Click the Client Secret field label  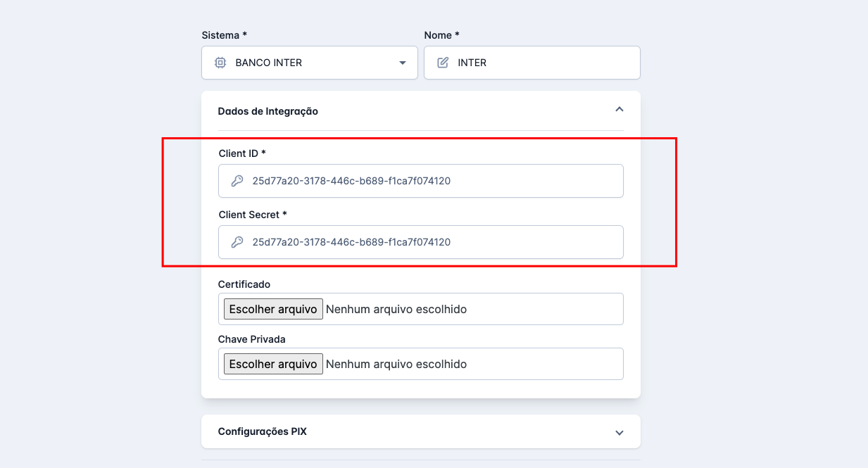click(253, 215)
